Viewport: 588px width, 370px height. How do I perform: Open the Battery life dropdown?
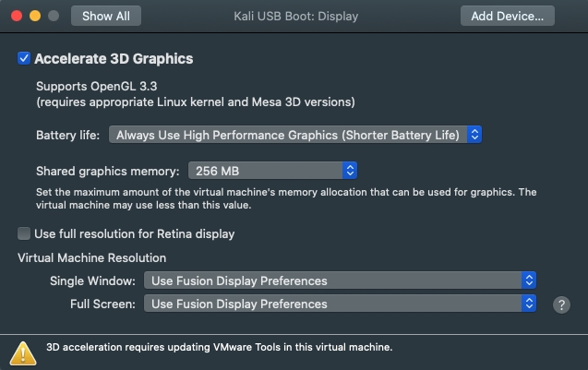click(295, 135)
